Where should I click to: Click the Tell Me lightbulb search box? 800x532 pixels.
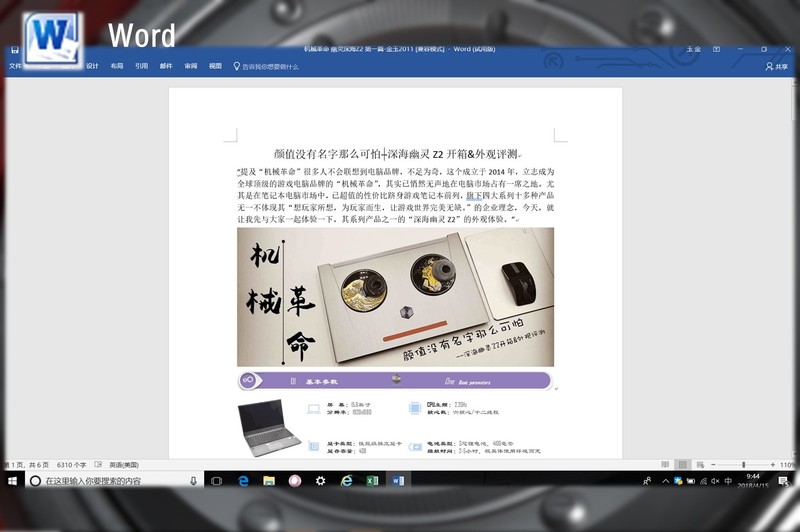(x=266, y=66)
